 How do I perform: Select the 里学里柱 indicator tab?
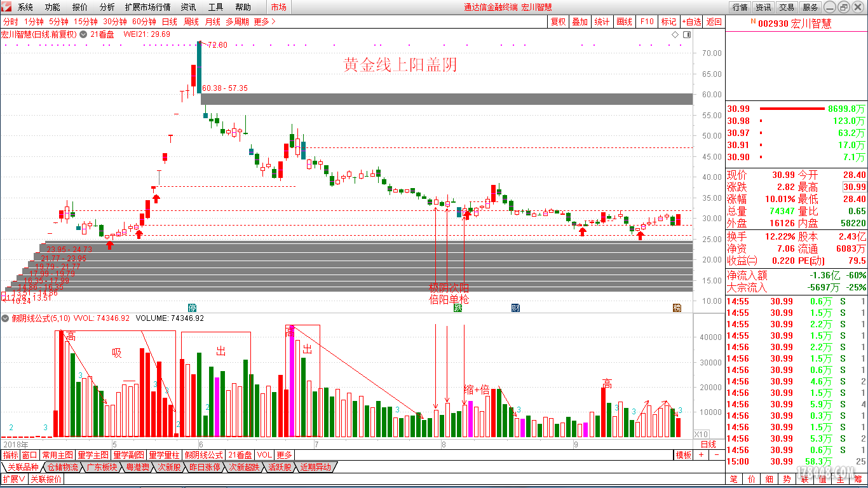tap(165, 455)
